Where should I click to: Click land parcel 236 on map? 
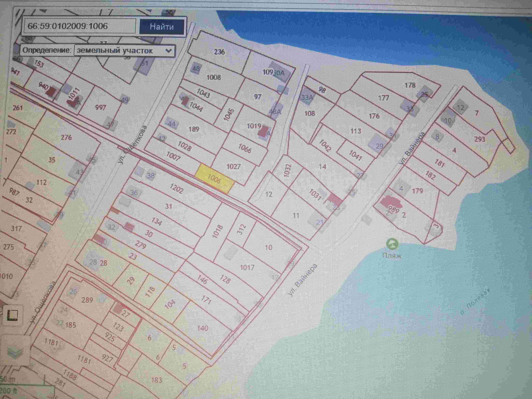(x=219, y=52)
